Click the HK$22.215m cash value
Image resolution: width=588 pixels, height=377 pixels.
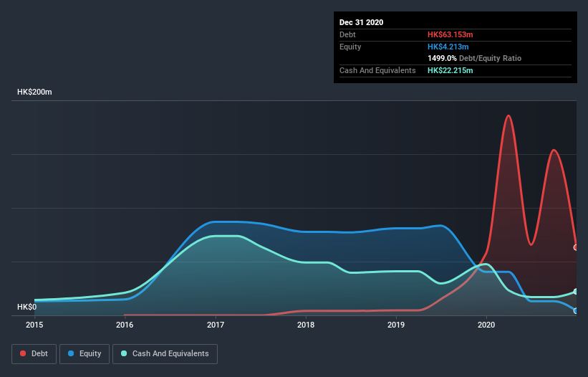click(450, 70)
